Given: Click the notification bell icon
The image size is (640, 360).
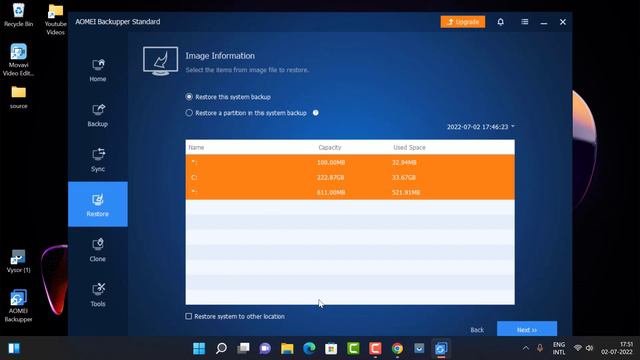Looking at the screenshot, I should [500, 22].
